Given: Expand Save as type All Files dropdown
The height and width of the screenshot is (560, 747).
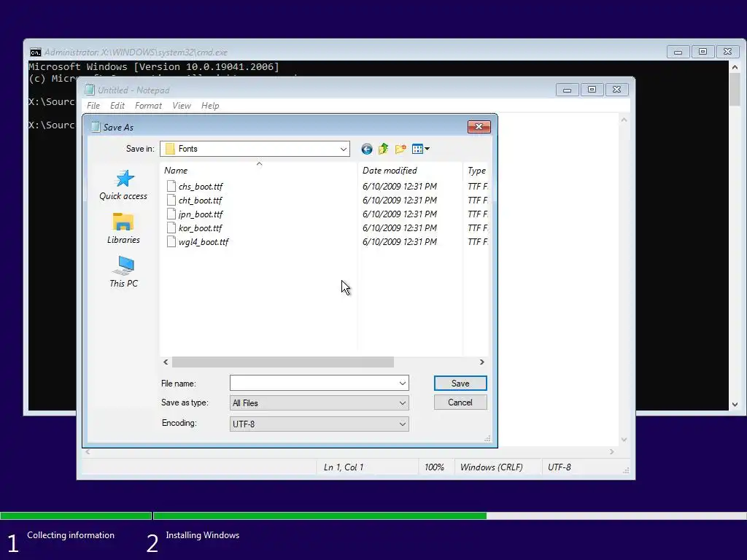Looking at the screenshot, I should (x=403, y=402).
